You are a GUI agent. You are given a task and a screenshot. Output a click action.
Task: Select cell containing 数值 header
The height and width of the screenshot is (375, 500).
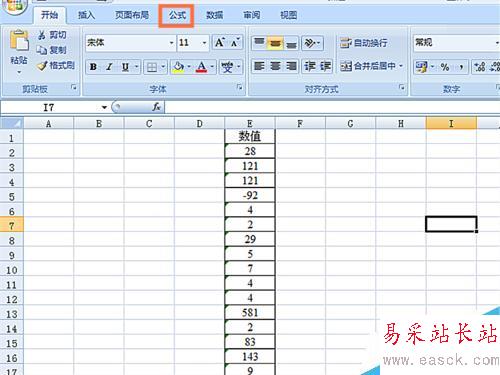tap(250, 136)
